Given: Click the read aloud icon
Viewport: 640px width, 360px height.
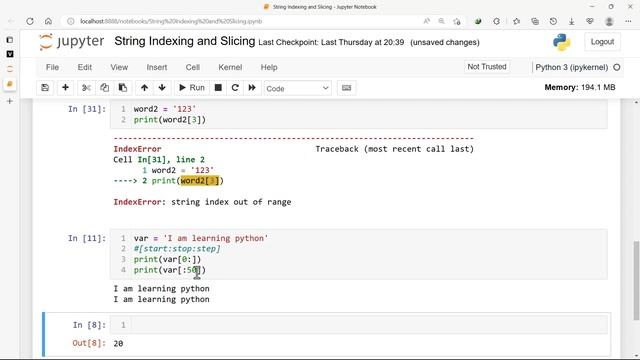Looking at the screenshot, I should click(427, 21).
